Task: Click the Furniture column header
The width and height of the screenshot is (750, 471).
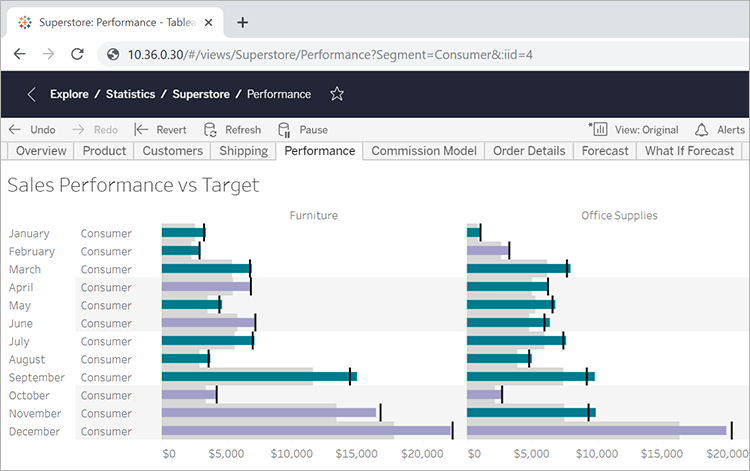Action: click(x=313, y=215)
